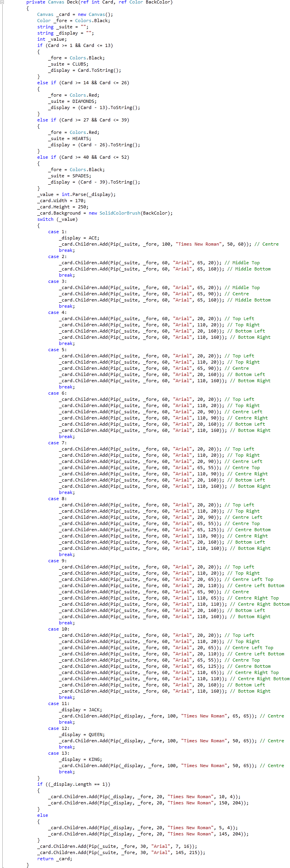This screenshot has height=868, width=290.
Task: Click the '_display = JACK;' assignment
Action: tap(81, 710)
